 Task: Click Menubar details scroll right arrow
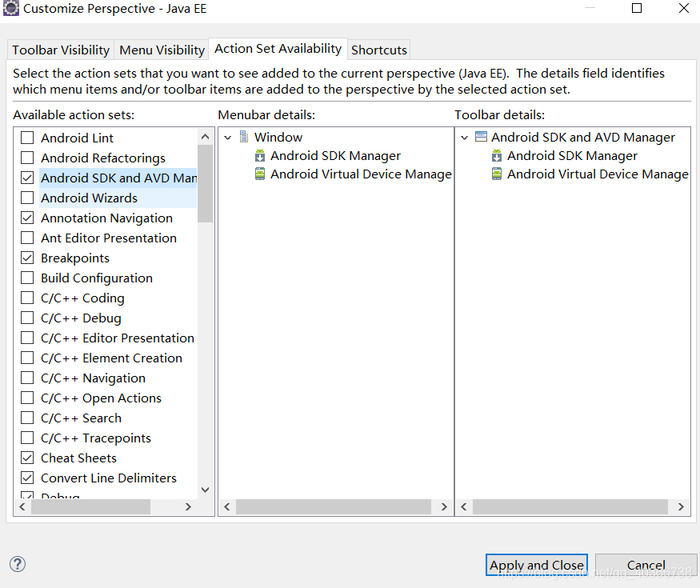[x=444, y=506]
